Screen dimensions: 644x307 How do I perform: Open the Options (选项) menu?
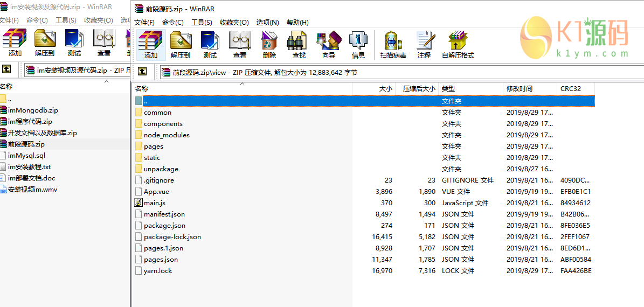click(267, 23)
